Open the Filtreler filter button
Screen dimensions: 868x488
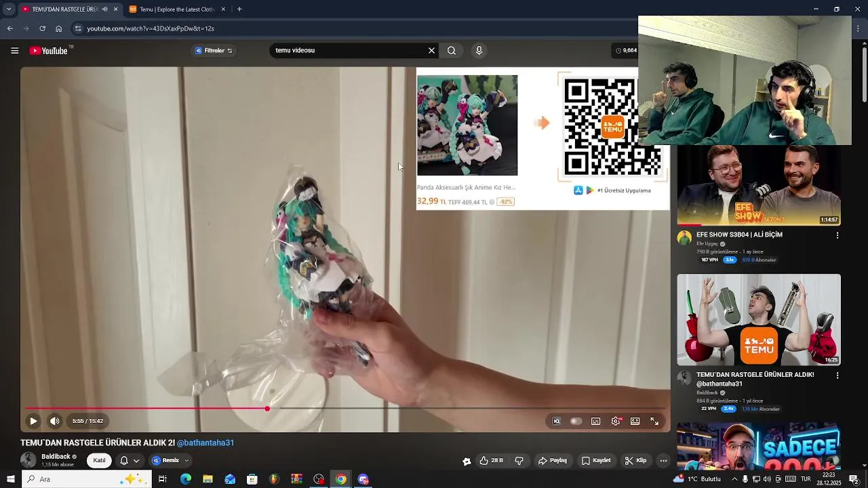[x=214, y=51]
